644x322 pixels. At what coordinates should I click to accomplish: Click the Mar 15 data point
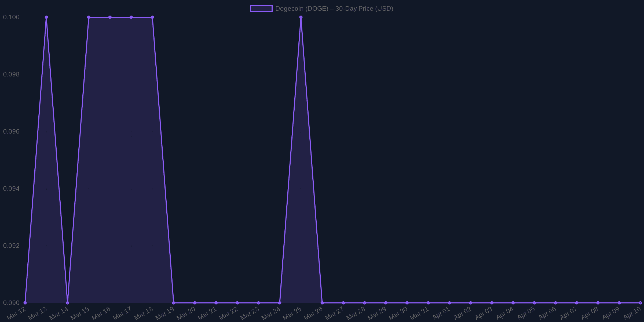[89, 17]
